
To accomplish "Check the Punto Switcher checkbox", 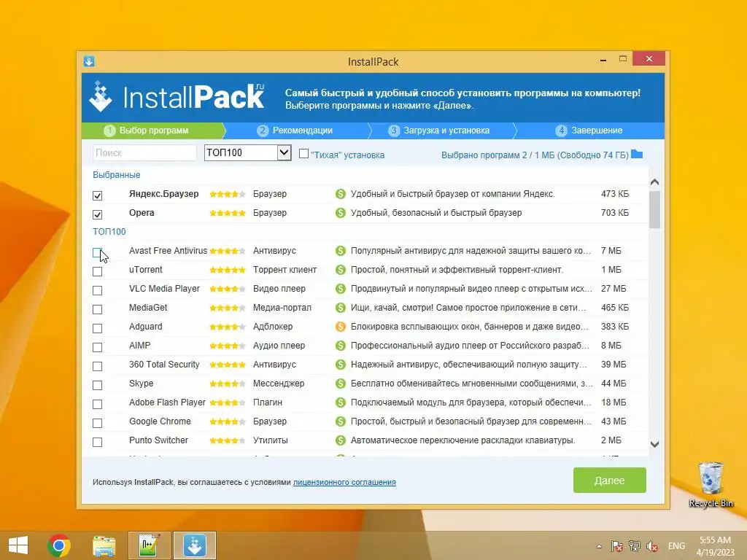I will tap(97, 443).
